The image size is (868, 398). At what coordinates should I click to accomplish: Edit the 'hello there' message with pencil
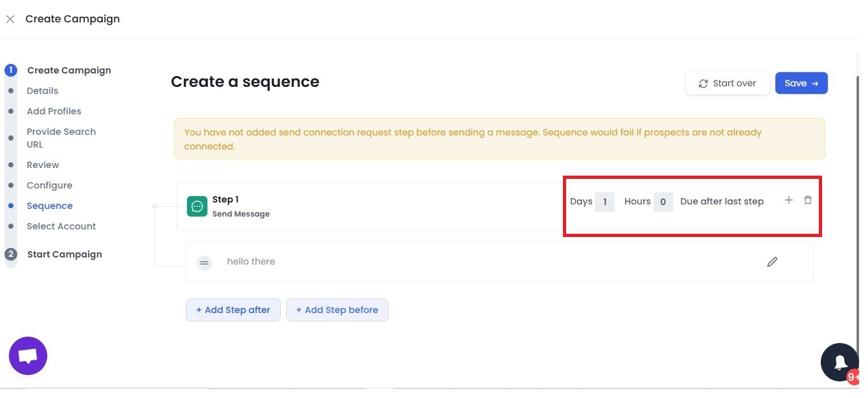click(772, 262)
